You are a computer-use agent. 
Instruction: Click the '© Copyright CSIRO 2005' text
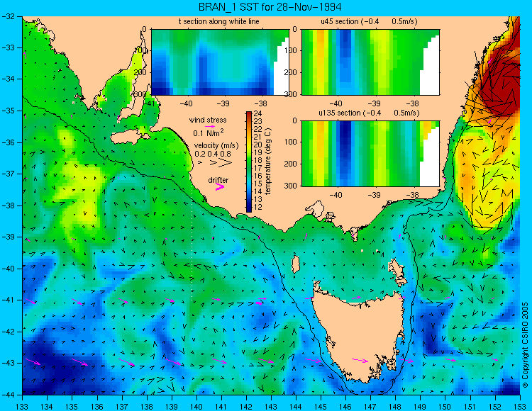click(525, 345)
